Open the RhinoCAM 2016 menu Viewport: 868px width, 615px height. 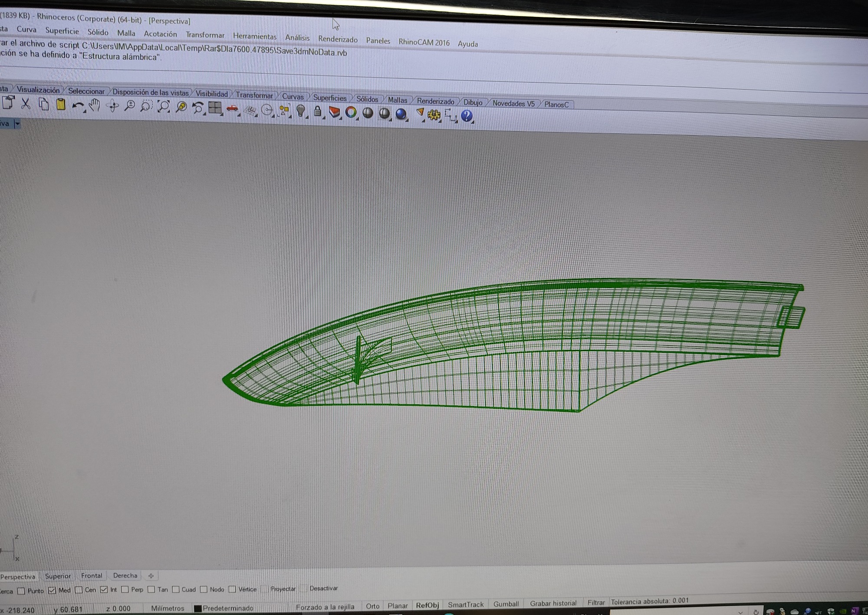pos(424,43)
